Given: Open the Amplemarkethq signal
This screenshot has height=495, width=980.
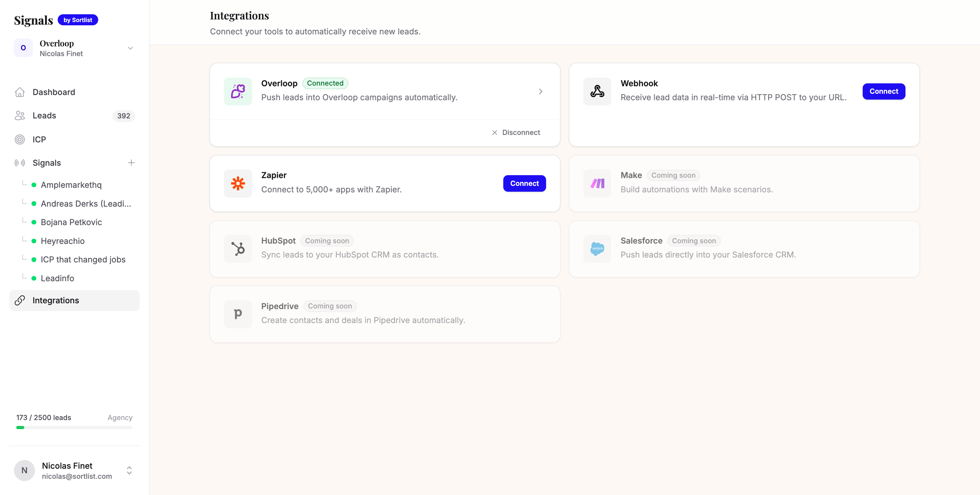Looking at the screenshot, I should click(71, 185).
